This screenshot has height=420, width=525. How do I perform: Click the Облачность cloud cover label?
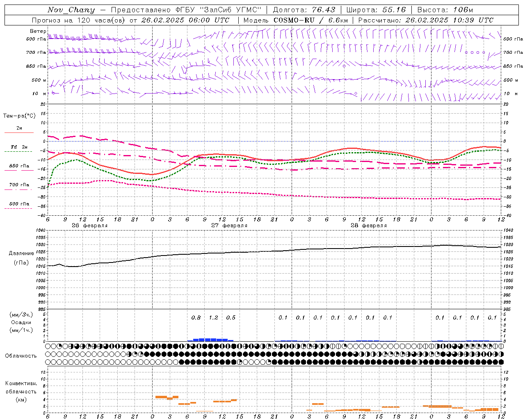(21, 356)
